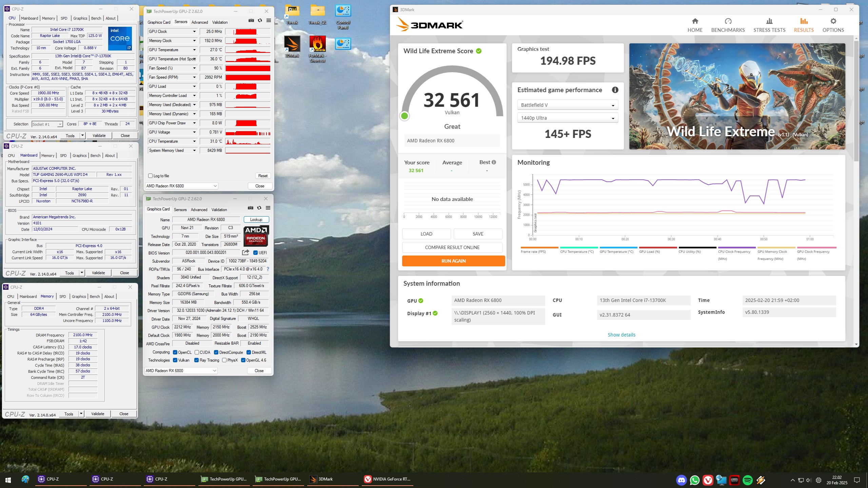Open the 3DMark BENCHMARKS section

[x=728, y=25]
